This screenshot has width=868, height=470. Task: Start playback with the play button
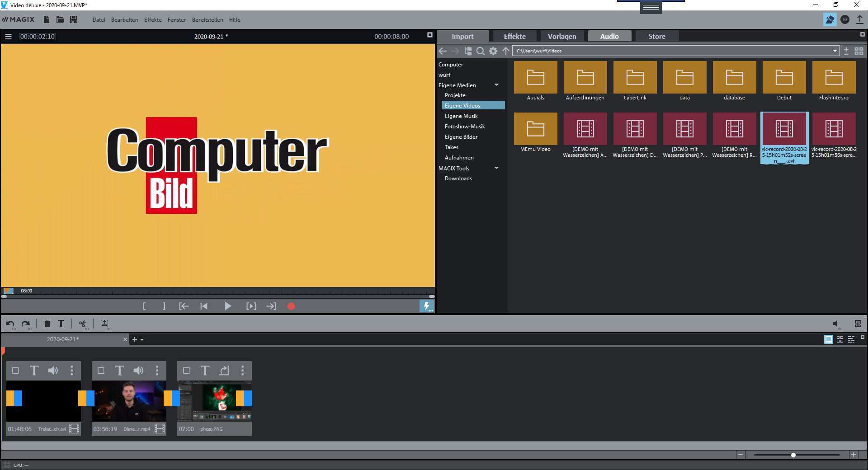coord(228,306)
